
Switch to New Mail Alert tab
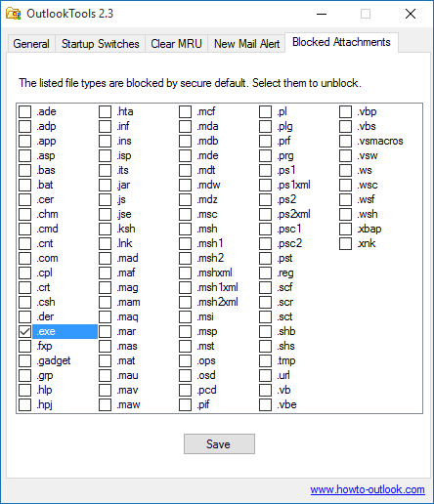[x=246, y=44]
